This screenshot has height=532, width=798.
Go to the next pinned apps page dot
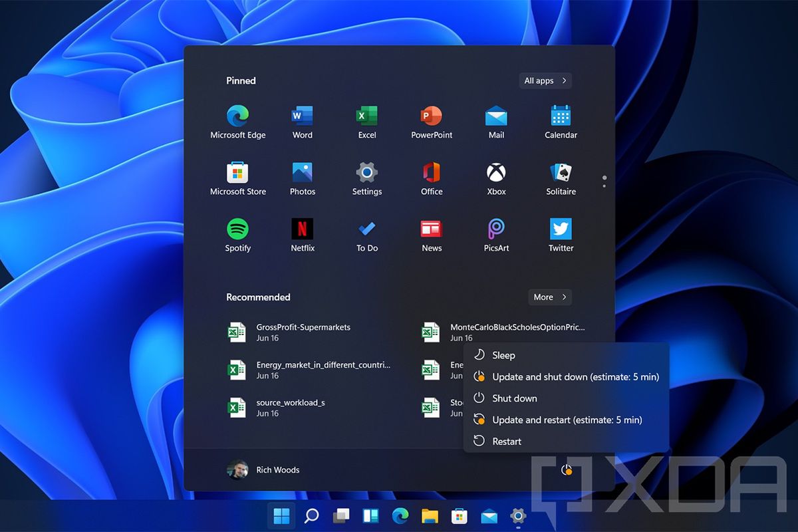(604, 186)
